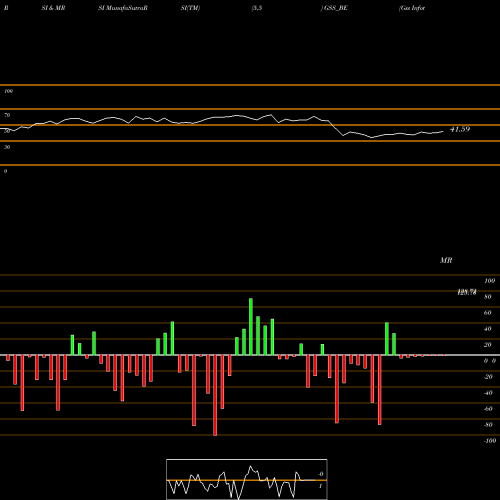Viewport: 500px width, 500px height.
Task: Click the 80 label on MR axis
Action: [x=487, y=297]
